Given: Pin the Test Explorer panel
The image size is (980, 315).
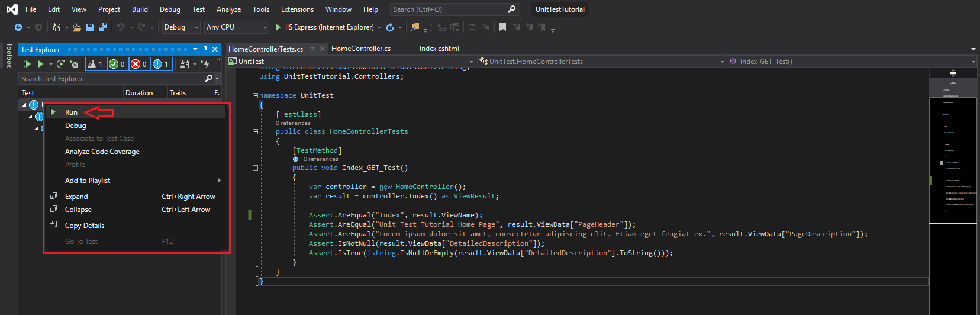Looking at the screenshot, I should coord(205,50).
